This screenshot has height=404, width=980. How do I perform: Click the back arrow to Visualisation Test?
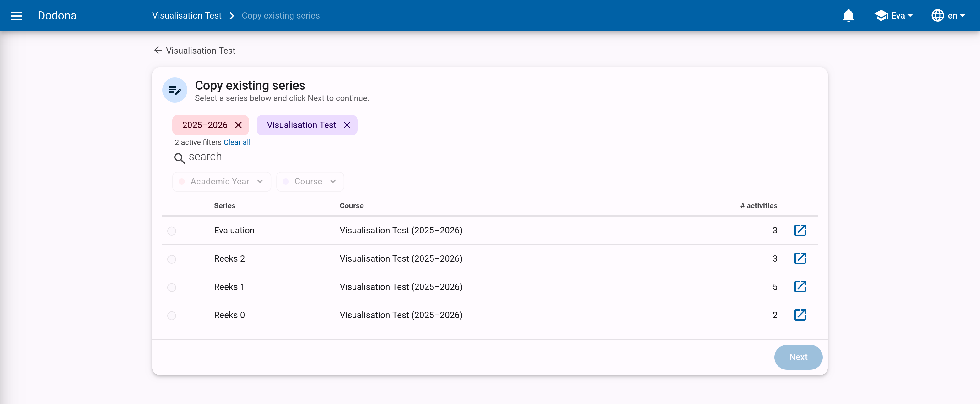tap(158, 50)
